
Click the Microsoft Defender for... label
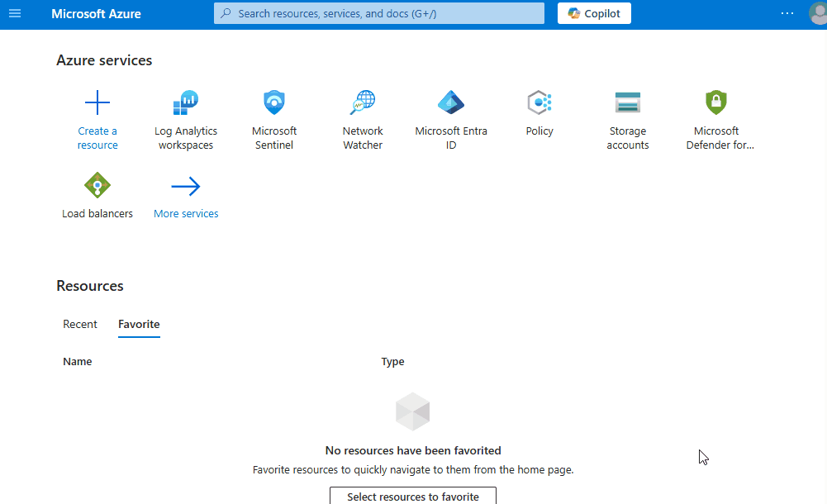click(x=720, y=138)
